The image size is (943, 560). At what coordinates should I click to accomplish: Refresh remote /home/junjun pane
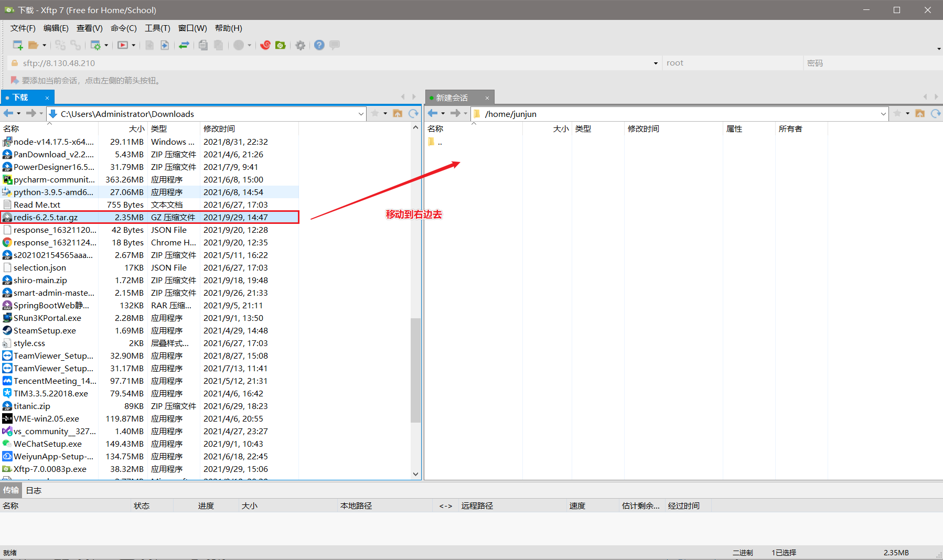pyautogui.click(x=936, y=113)
